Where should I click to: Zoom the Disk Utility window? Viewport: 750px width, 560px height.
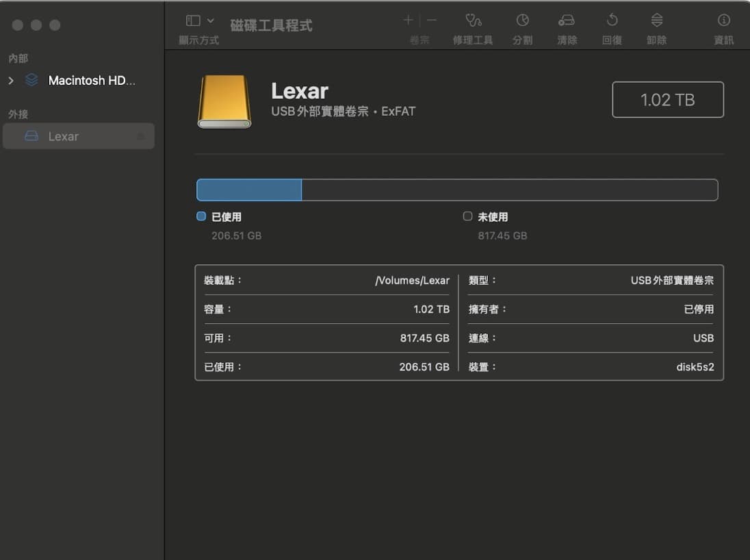click(x=55, y=25)
